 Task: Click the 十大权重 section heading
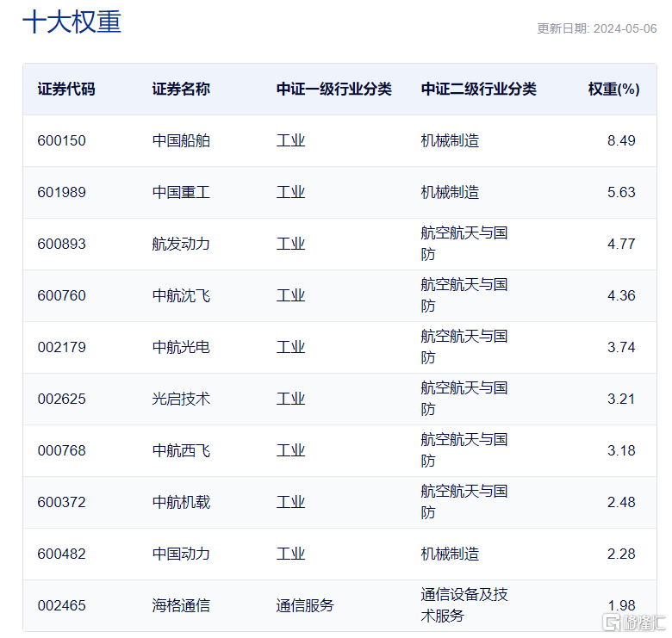(72, 22)
